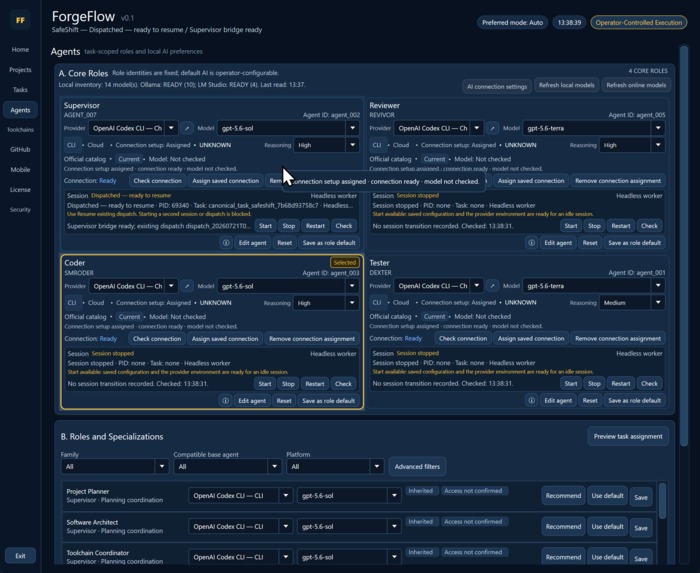Screen dimensions: 700x573
Task: Open Tasks in sidebar
Action: coord(20,90)
